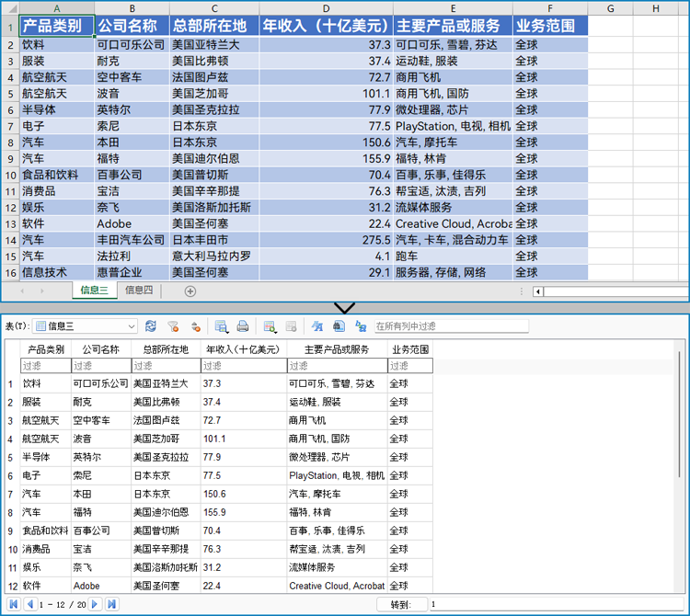Go to the previous page of records

[30, 604]
